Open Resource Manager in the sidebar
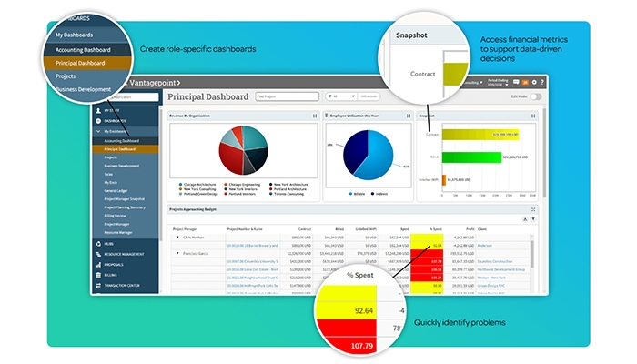The width and height of the screenshot is (637, 364). point(118,232)
